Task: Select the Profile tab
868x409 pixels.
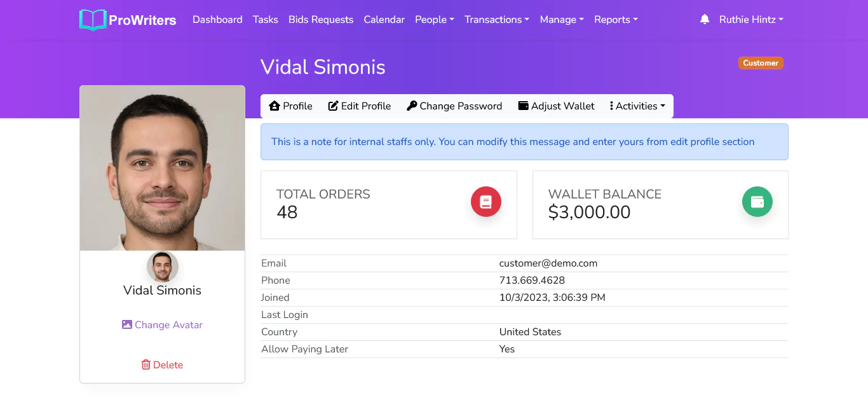Action: coord(291,106)
